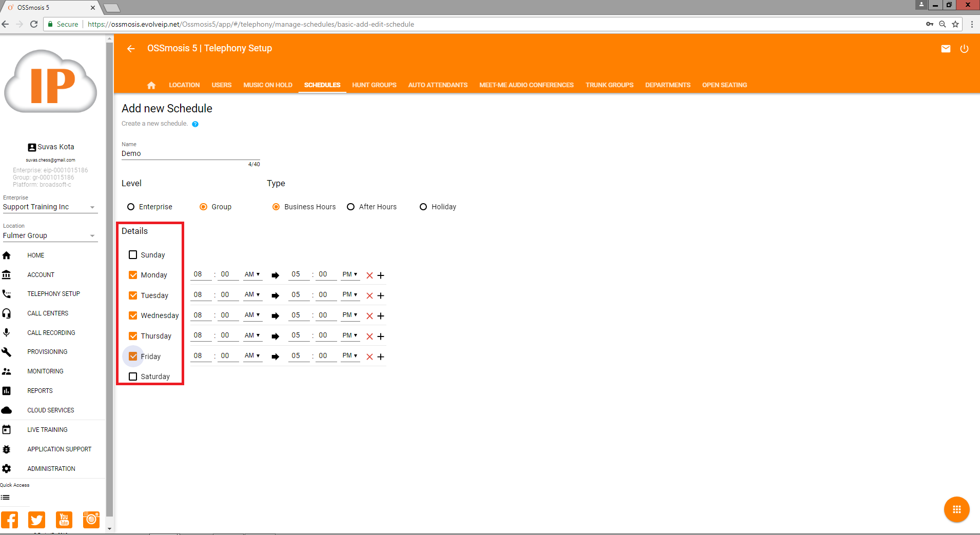Screen dimensions: 980x535
Task: Open the mail envelope icon
Action: tap(946, 49)
